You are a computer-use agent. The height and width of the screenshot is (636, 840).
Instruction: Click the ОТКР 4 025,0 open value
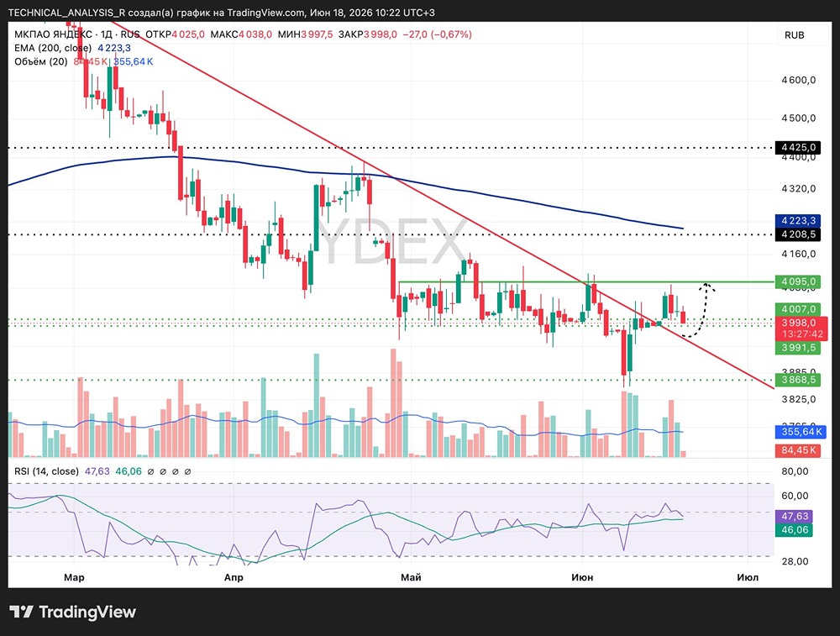(176, 34)
